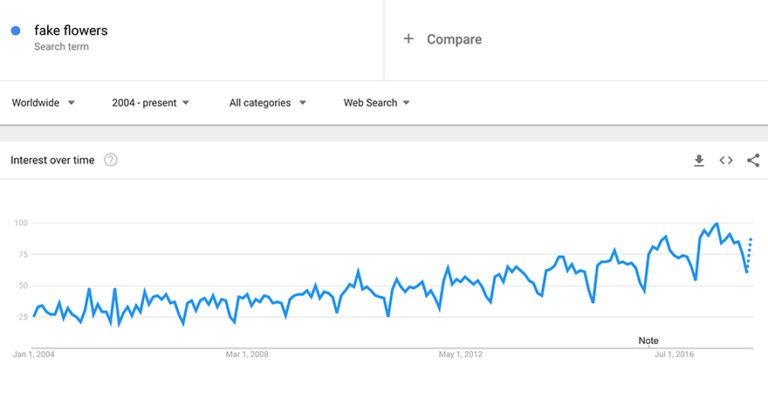This screenshot has width=768, height=393.
Task: Expand the All categories dropdown
Action: coord(267,103)
